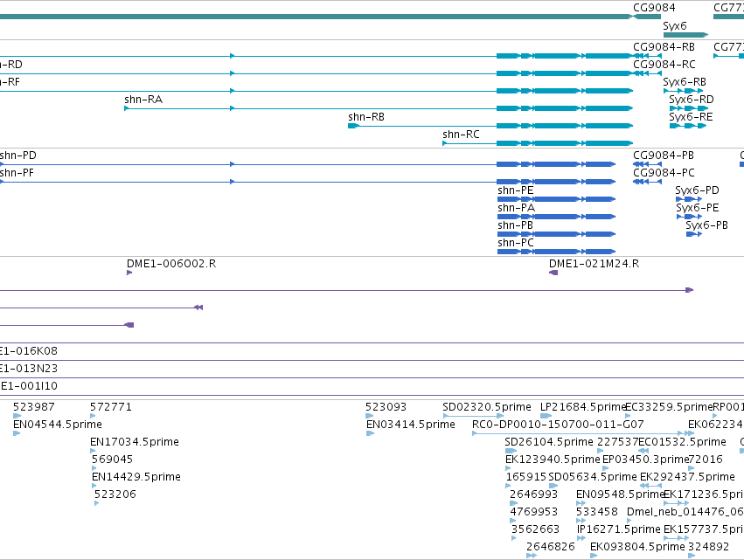Select SD02320.5prime EST
The image size is (744, 560).
(487, 407)
